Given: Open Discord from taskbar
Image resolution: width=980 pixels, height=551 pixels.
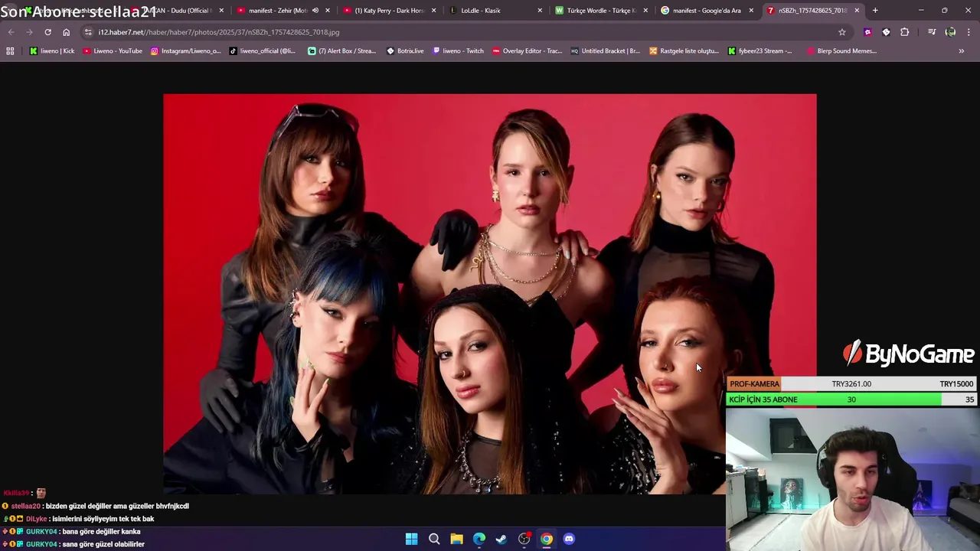Looking at the screenshot, I should [x=569, y=539].
